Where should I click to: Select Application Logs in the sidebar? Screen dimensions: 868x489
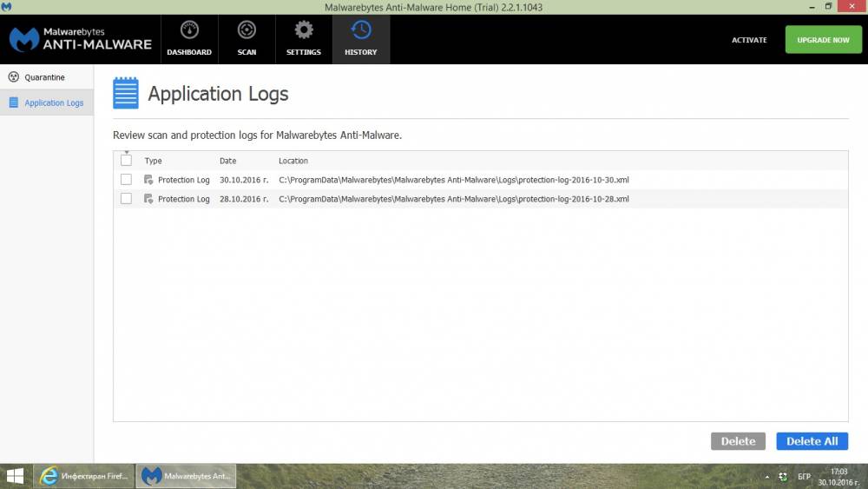coord(47,102)
